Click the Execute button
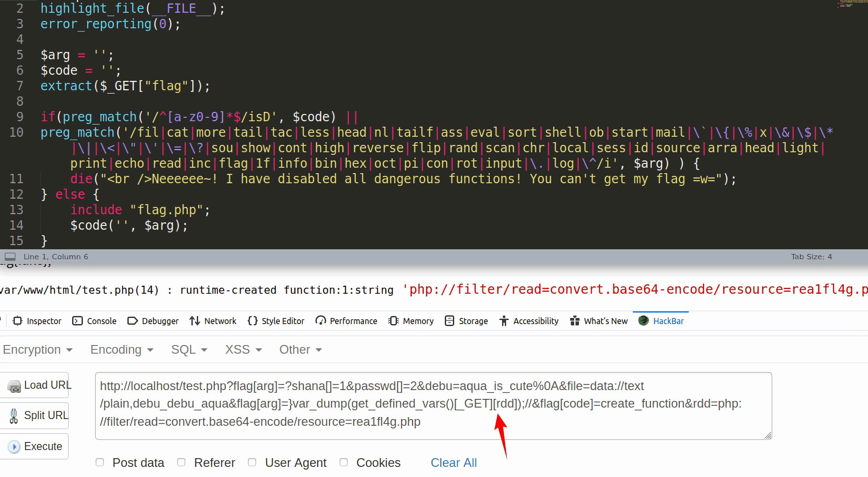Viewport: 868px width, 477px height. pyautogui.click(x=34, y=446)
